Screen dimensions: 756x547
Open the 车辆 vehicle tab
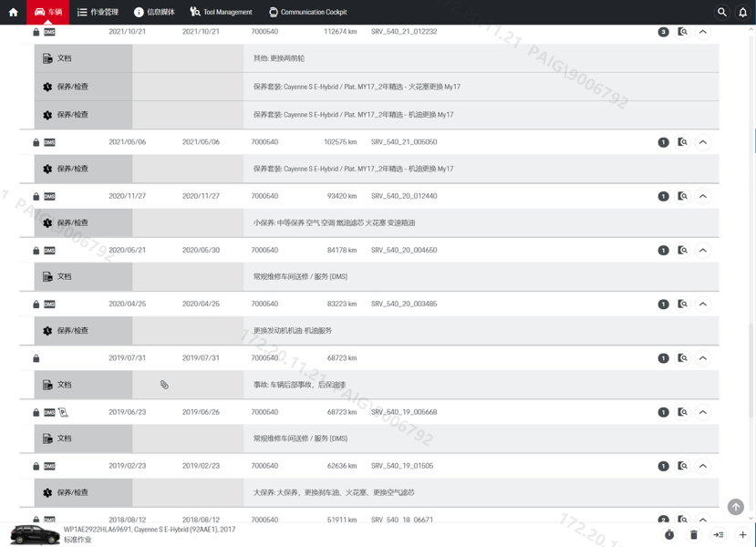[47, 12]
